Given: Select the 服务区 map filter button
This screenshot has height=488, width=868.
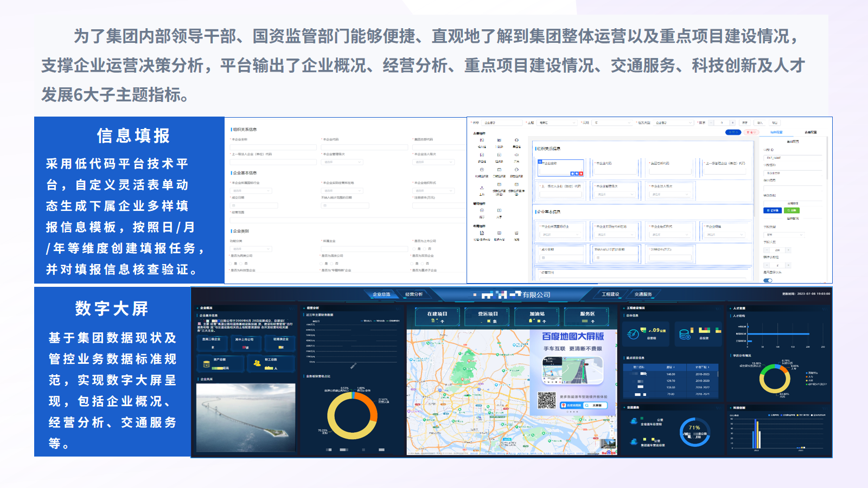Looking at the screenshot, I should (x=588, y=317).
